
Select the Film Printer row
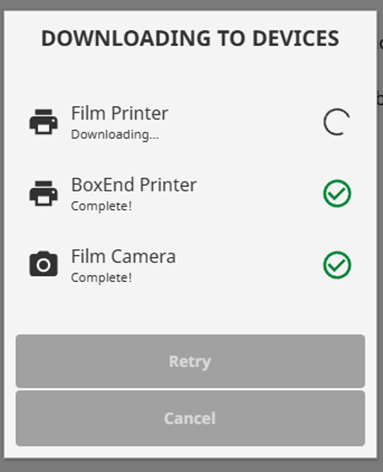(190, 122)
